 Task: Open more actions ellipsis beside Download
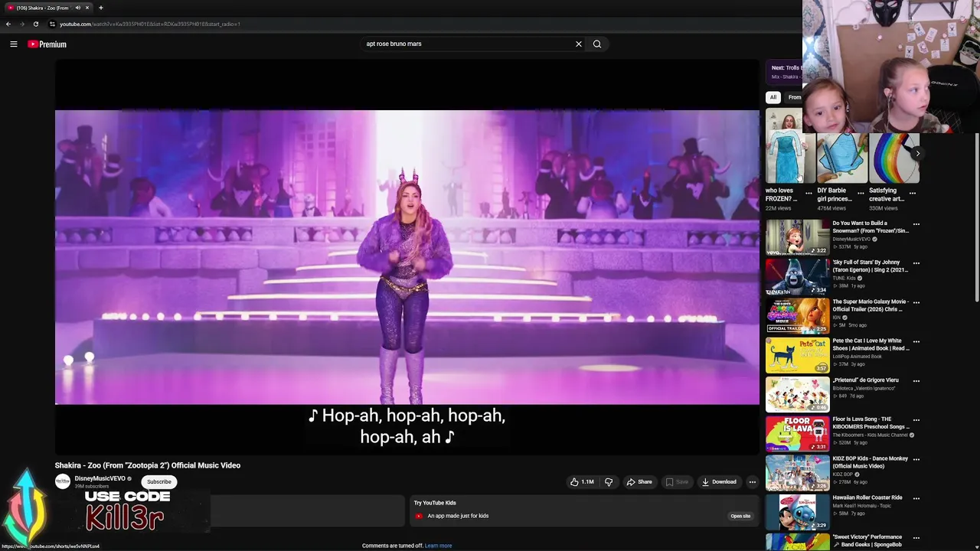pos(753,482)
